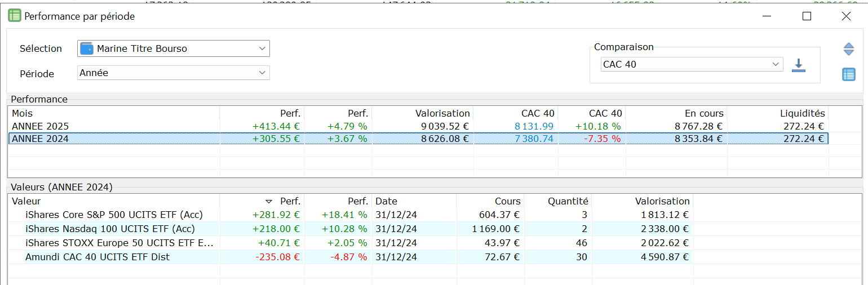This screenshot has height=285, width=868.
Task: Click the 4 590.87 € valorisation cell
Action: 664,257
